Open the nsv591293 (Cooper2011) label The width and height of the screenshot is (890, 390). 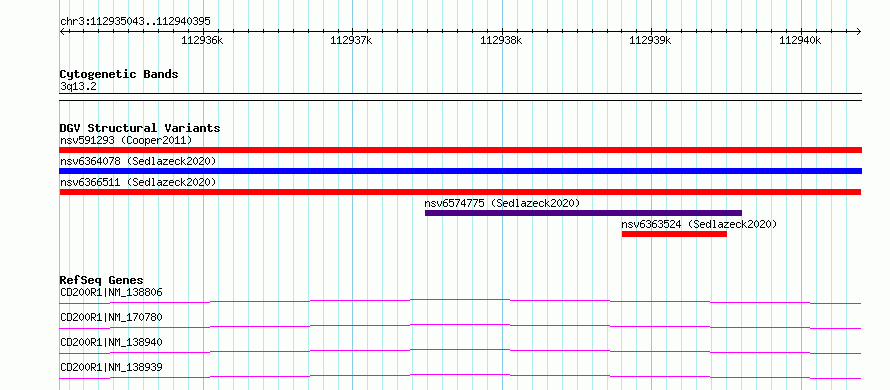point(126,140)
